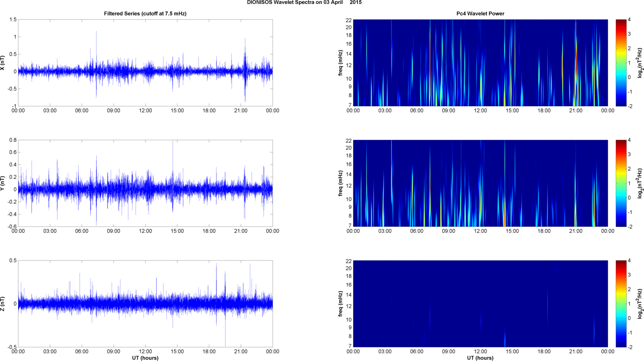Select the "-0.6" tick on the Y (nT) axis
644x361 pixels.
coord(12,227)
